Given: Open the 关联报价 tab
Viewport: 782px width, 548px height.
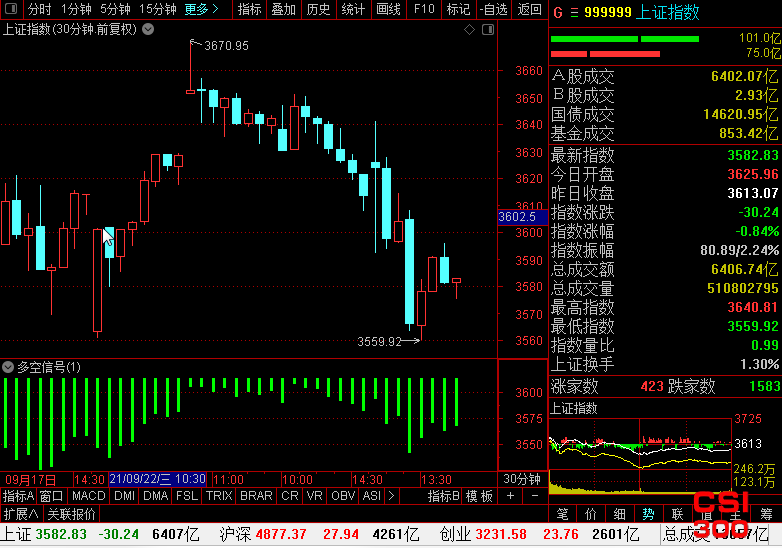Looking at the screenshot, I should point(71,514).
